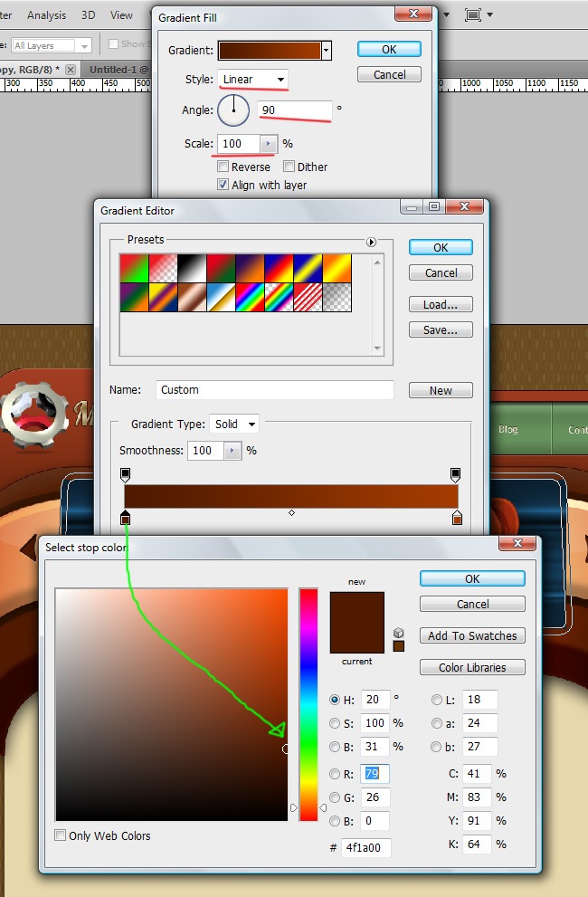Uncheck Align with layer
Screen dimensions: 588x897
click(223, 185)
